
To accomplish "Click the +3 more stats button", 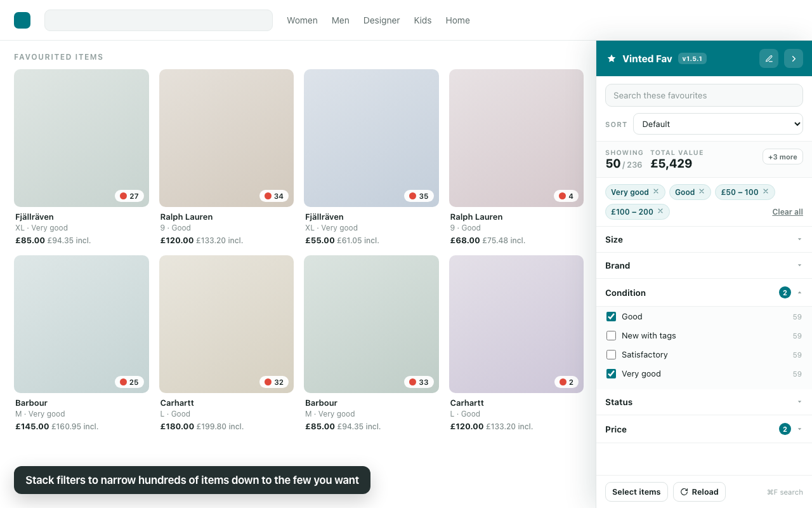I will pyautogui.click(x=783, y=157).
